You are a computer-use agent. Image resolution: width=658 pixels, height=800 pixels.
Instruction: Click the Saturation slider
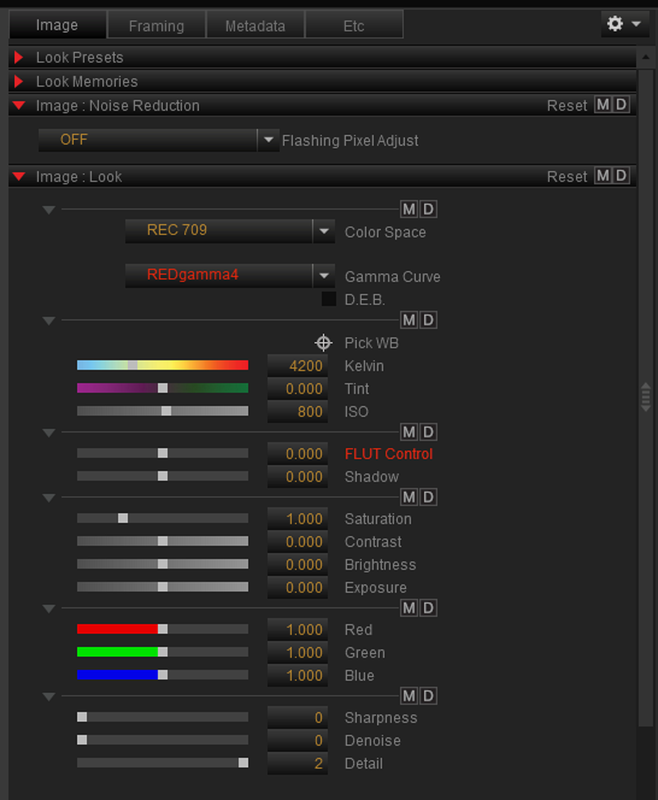(x=163, y=518)
